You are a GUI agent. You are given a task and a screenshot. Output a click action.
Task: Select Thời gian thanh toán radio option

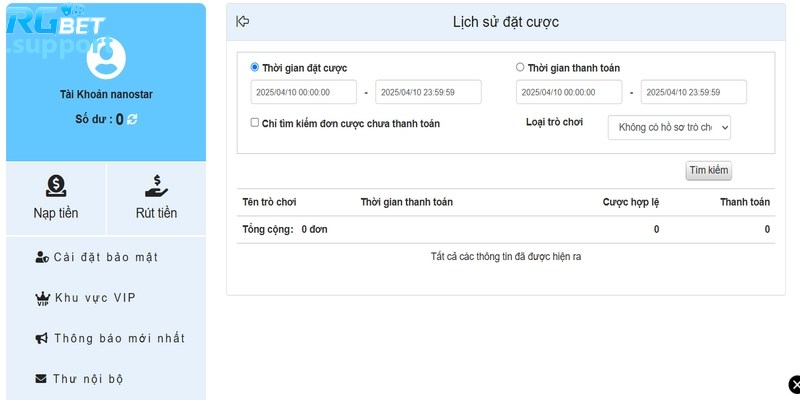point(520,67)
